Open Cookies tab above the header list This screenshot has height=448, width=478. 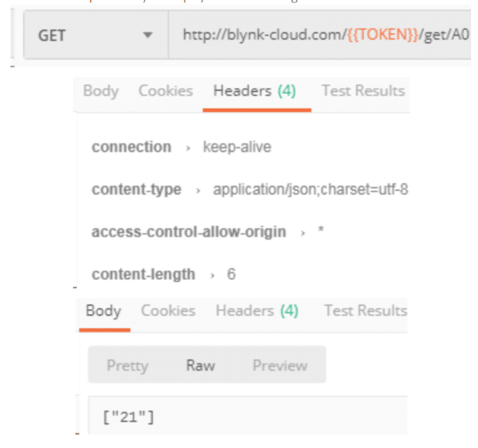pyautogui.click(x=165, y=91)
